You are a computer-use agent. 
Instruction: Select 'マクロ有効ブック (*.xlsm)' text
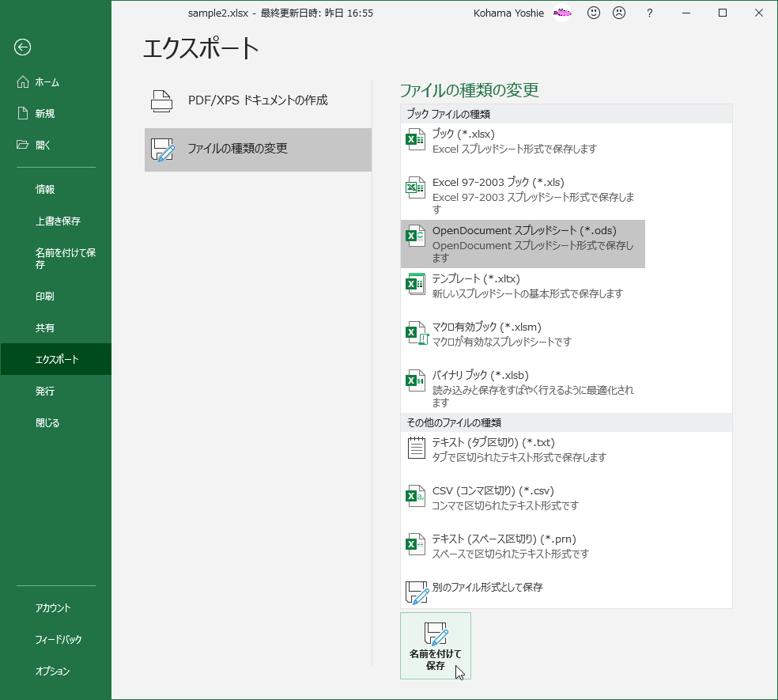(x=487, y=327)
